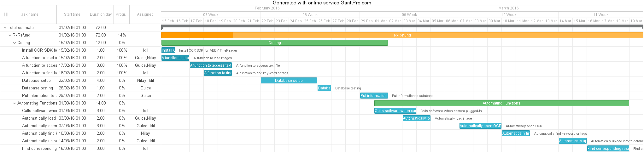Screen dimensions: 644x153
Task: Select the Automating Functions green bar
Action: pyautogui.click(x=501, y=103)
